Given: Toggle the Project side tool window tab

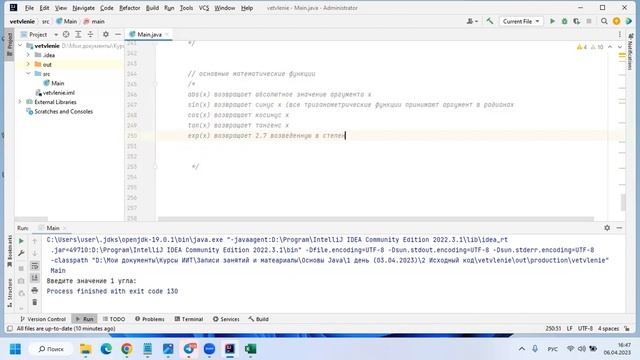Looking at the screenshot, I should click(x=9, y=45).
